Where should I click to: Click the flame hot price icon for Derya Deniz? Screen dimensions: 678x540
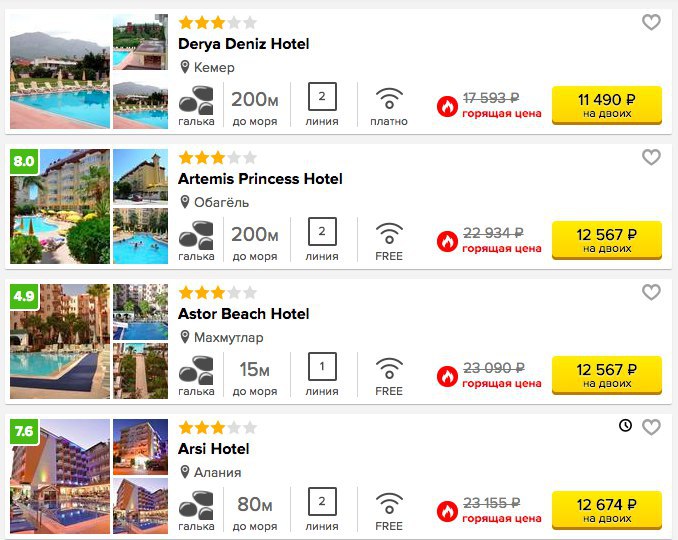tap(447, 106)
